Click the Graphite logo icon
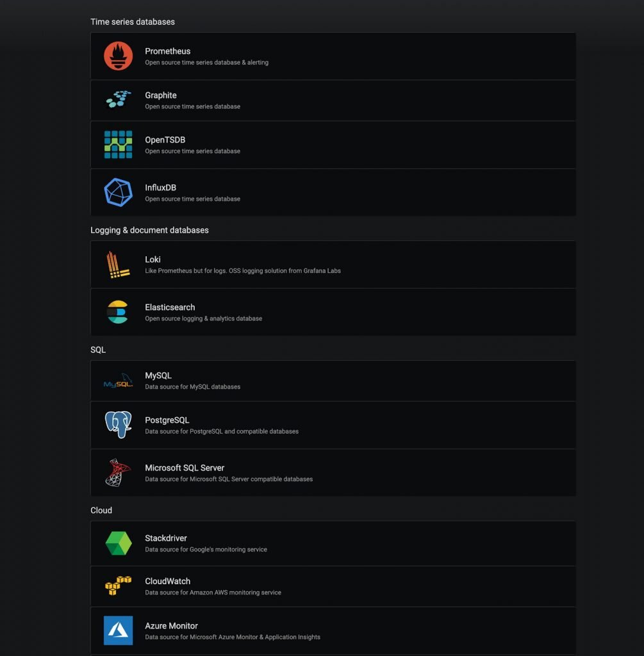The image size is (644, 656). pyautogui.click(x=118, y=100)
